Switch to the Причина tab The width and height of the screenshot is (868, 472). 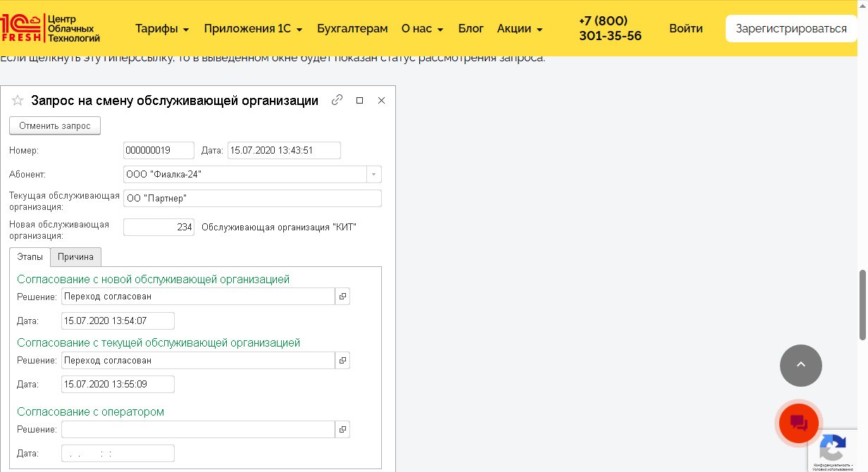(76, 256)
